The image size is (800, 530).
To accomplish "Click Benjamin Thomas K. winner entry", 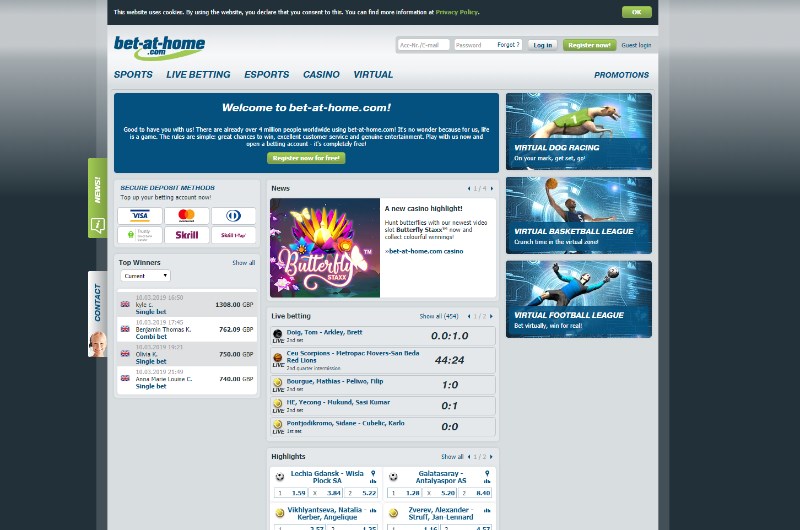I will tap(187, 330).
